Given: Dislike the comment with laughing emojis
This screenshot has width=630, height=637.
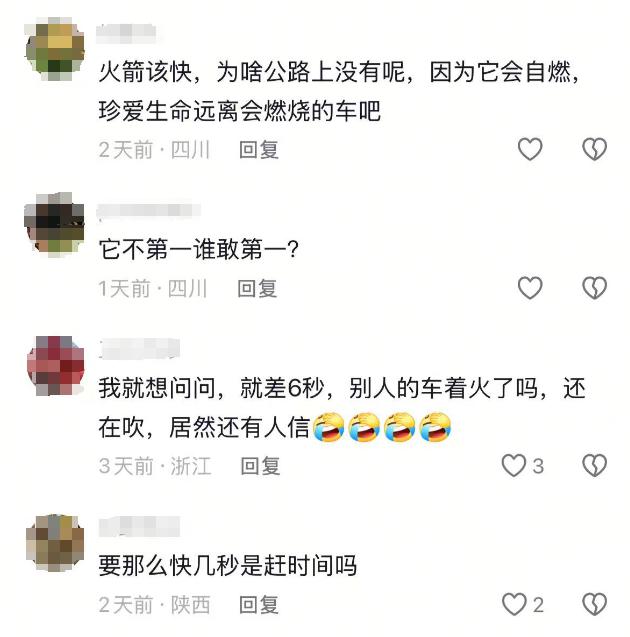Looking at the screenshot, I should click(595, 465).
